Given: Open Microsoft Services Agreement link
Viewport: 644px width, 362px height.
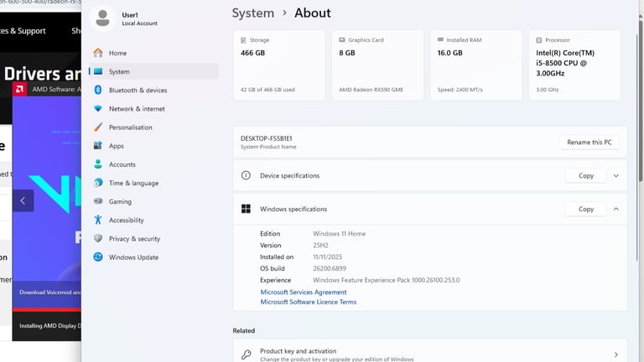Looking at the screenshot, I should point(303,292).
